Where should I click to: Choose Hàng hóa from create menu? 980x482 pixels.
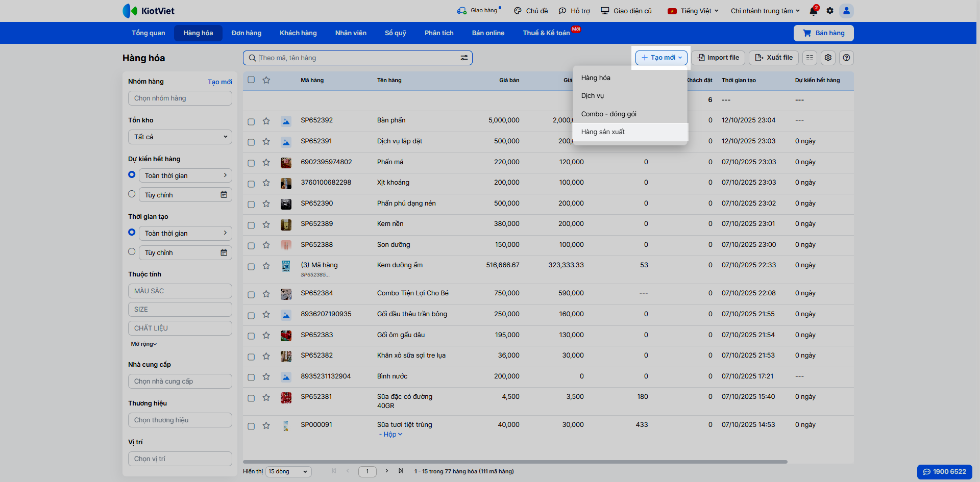[630, 78]
